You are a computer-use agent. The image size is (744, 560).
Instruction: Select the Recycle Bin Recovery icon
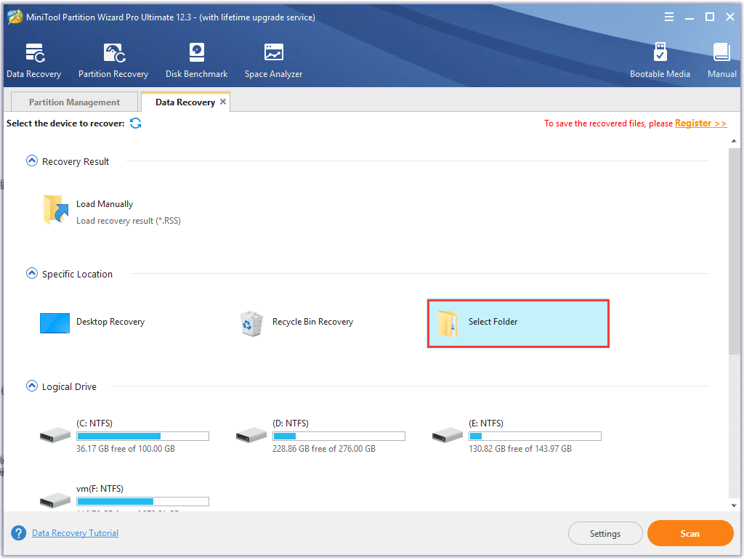click(251, 323)
